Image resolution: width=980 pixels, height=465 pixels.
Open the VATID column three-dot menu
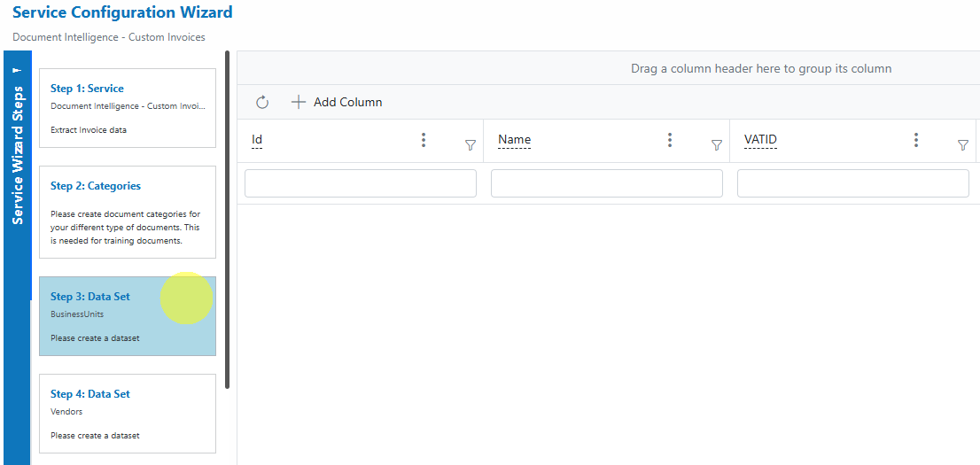pos(916,140)
